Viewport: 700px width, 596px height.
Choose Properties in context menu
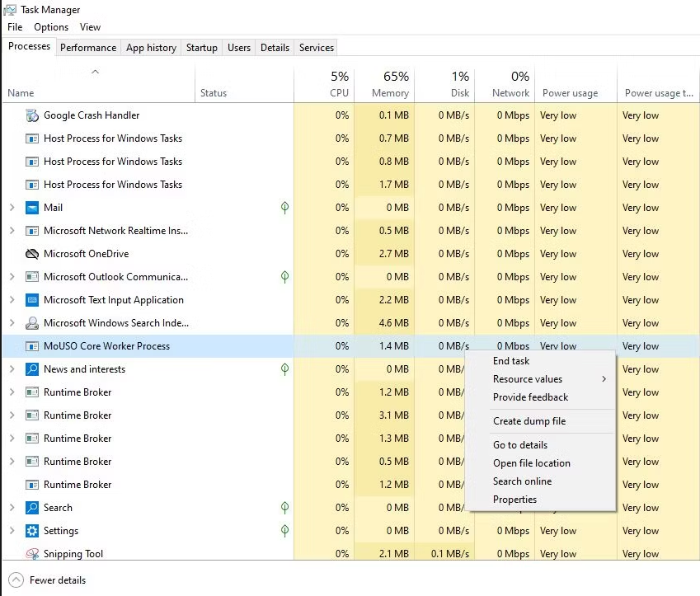pos(540,500)
